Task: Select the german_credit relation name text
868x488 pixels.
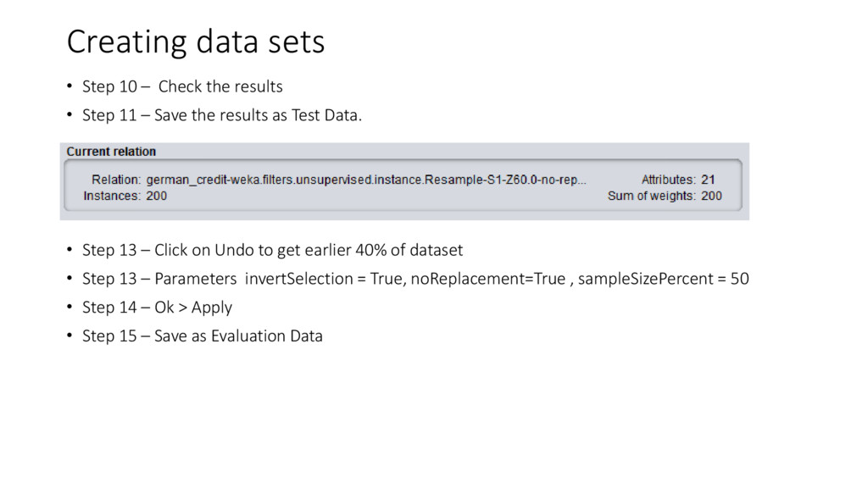Action: coord(366,180)
